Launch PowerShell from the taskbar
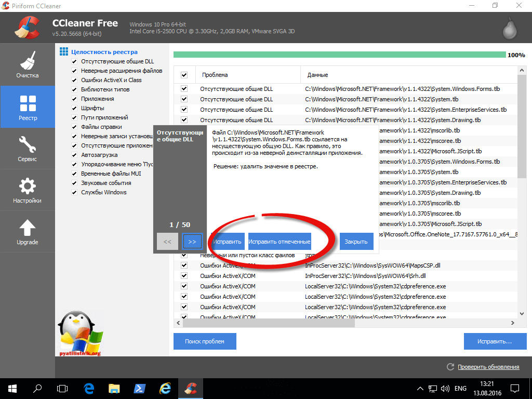Viewport: 532px width, 399px height. coord(140,388)
